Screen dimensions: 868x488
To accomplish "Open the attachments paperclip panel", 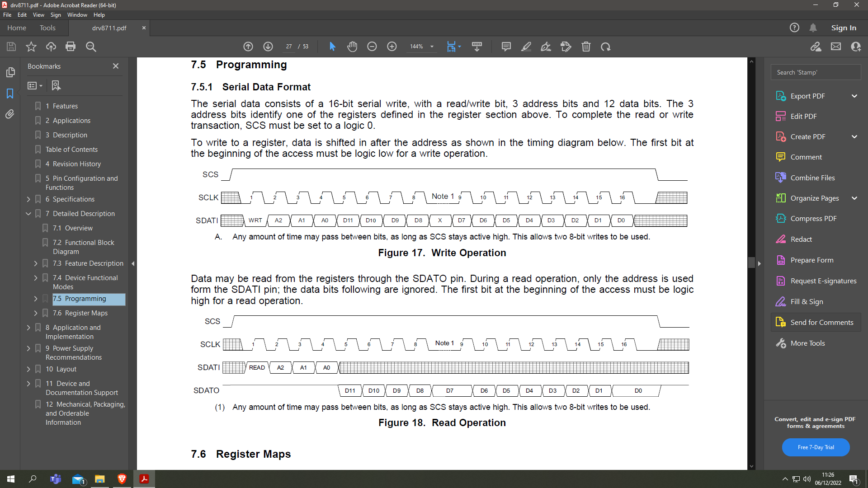I will pos(10,114).
